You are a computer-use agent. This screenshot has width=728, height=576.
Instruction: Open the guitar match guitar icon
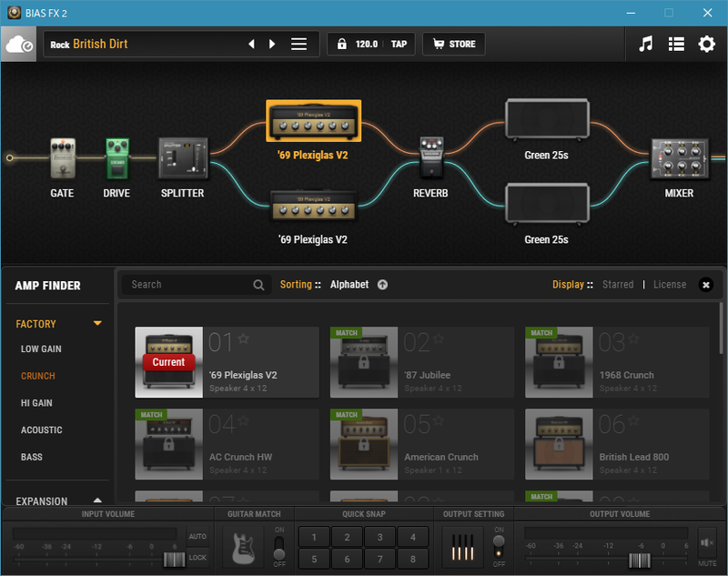[x=243, y=547]
